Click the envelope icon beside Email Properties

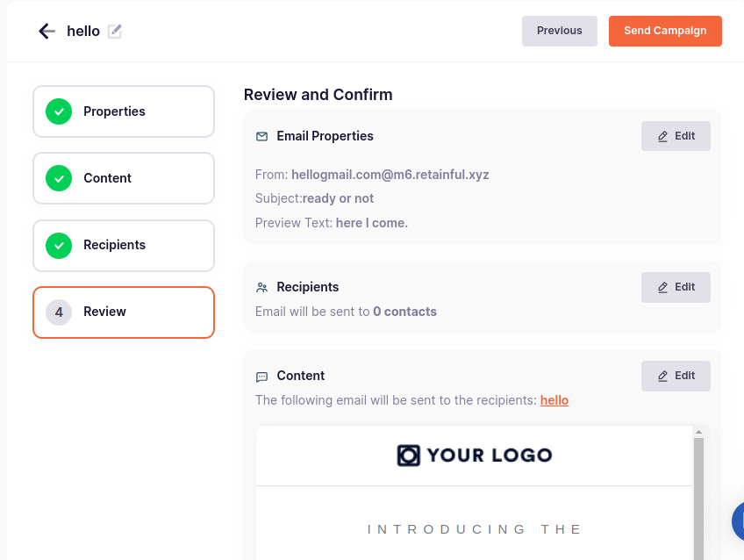[x=261, y=136]
